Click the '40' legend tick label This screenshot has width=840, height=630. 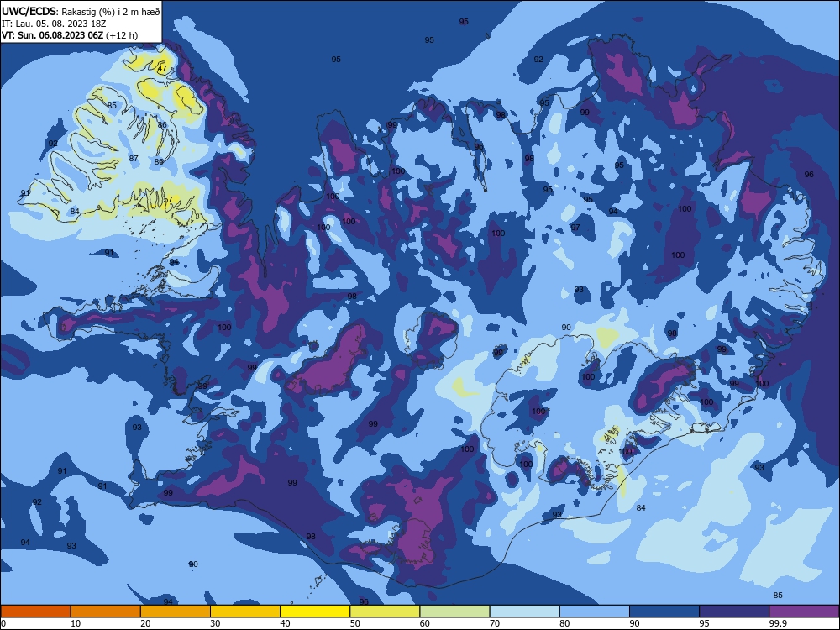tap(285, 623)
